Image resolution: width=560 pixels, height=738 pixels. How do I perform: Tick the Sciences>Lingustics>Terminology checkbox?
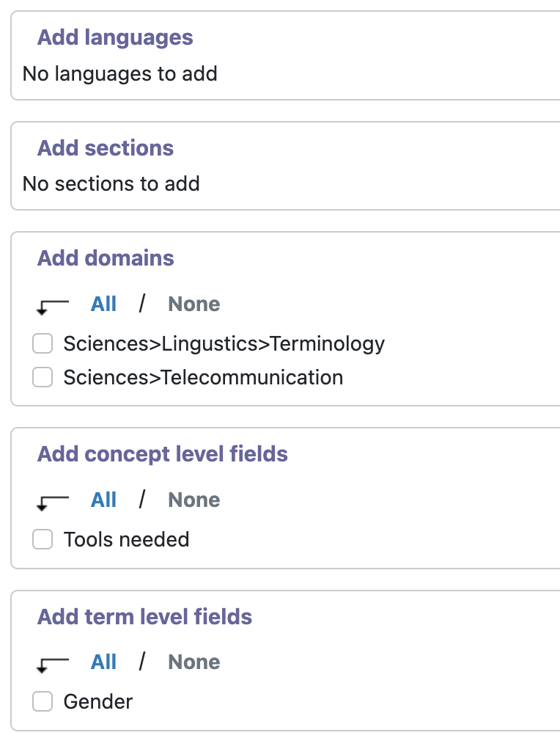[x=43, y=343]
